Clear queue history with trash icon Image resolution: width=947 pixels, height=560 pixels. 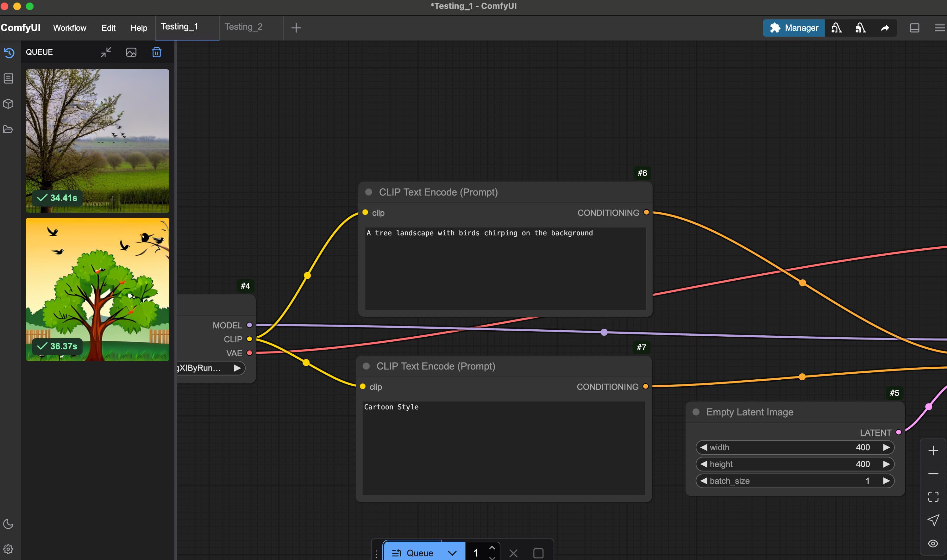(157, 52)
